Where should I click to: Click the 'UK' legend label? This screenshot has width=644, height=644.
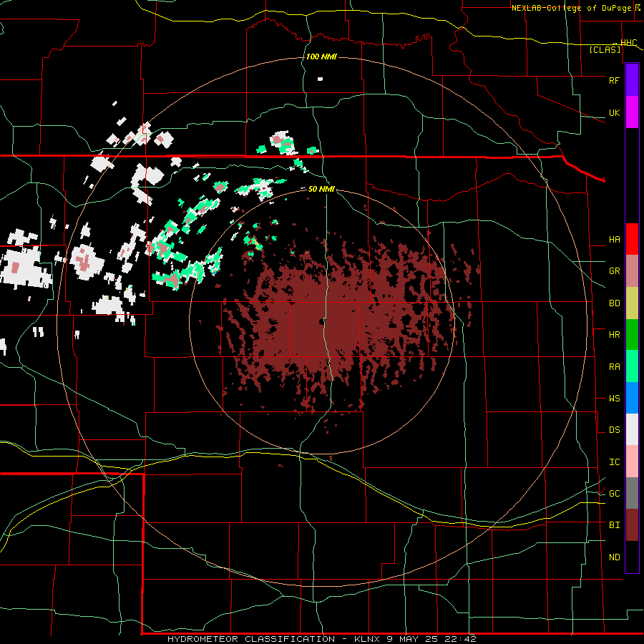tap(614, 113)
